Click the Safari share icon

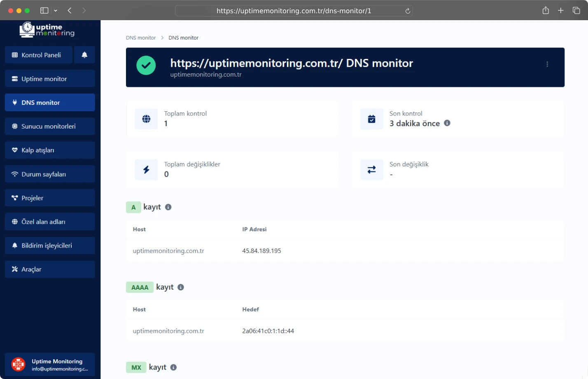(546, 11)
